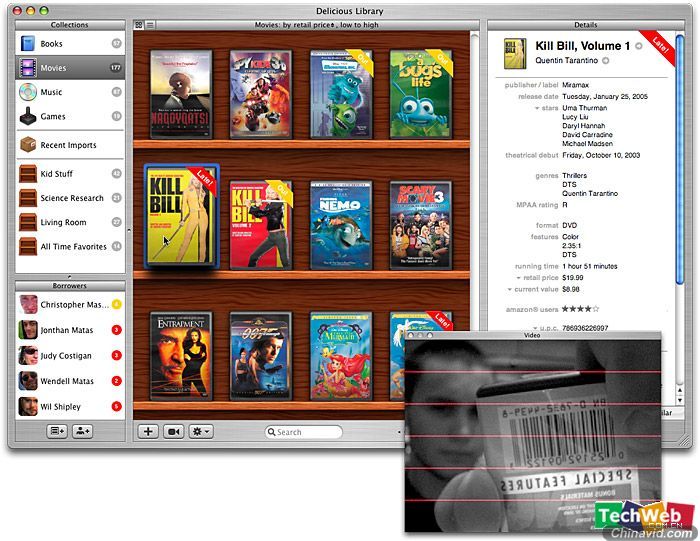
Task: Select the 007 DVD cover
Action: click(x=261, y=356)
